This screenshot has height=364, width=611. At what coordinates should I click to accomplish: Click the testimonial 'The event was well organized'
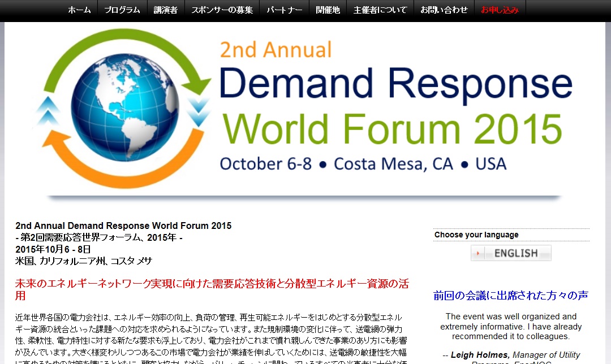coord(511,326)
